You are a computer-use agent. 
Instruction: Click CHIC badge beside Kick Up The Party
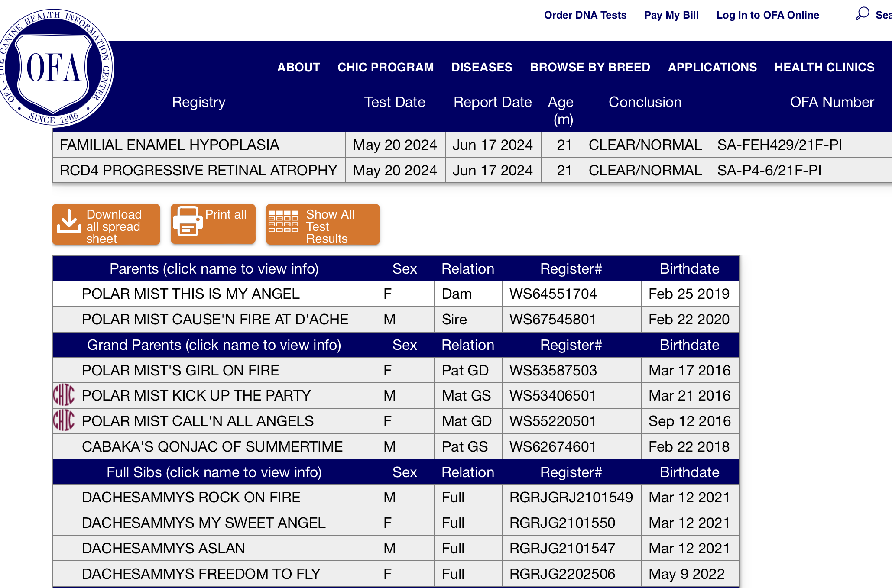point(64,395)
